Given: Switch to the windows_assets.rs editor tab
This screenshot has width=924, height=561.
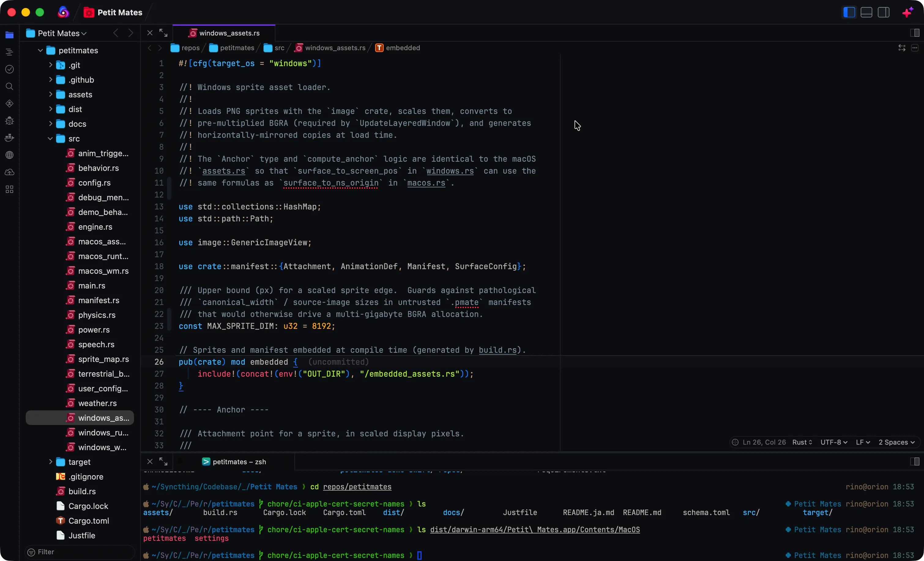Looking at the screenshot, I should point(224,33).
